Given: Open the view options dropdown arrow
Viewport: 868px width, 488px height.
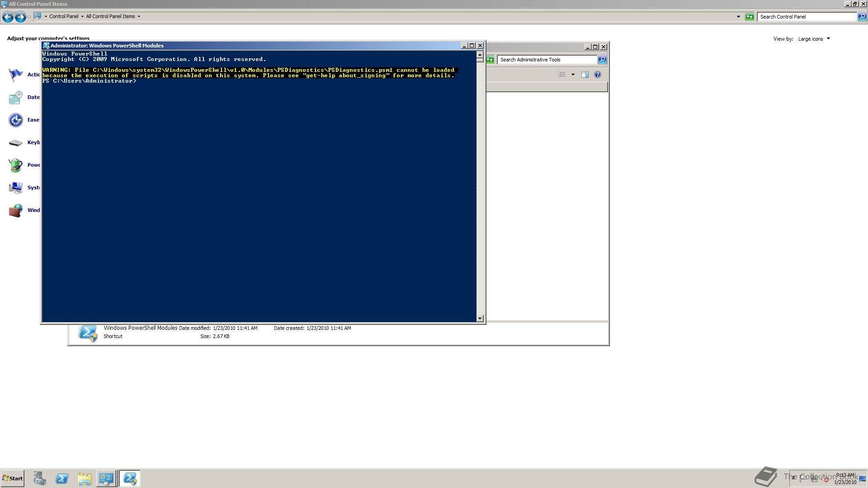Looking at the screenshot, I should click(573, 75).
